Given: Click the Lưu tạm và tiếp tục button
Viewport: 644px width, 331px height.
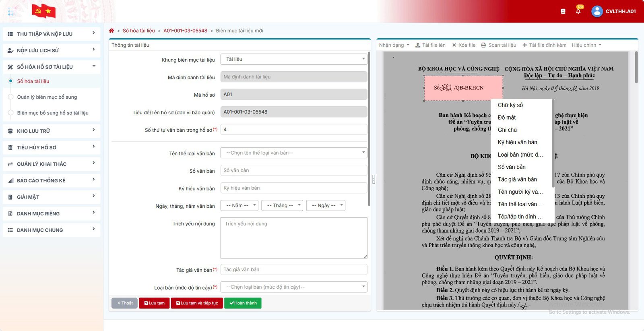Looking at the screenshot, I should coord(197,303).
